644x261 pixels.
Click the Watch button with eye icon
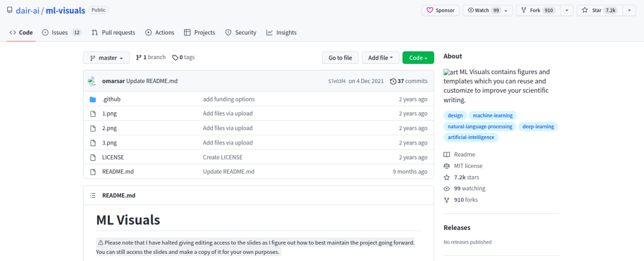click(x=484, y=10)
